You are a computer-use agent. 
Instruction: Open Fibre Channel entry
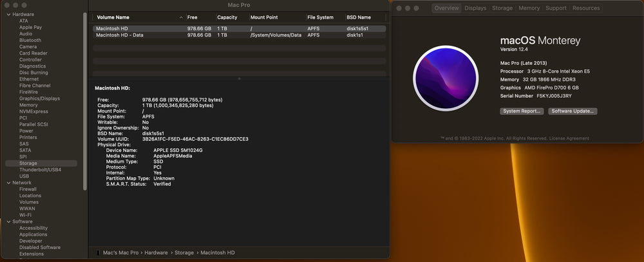coord(35,86)
